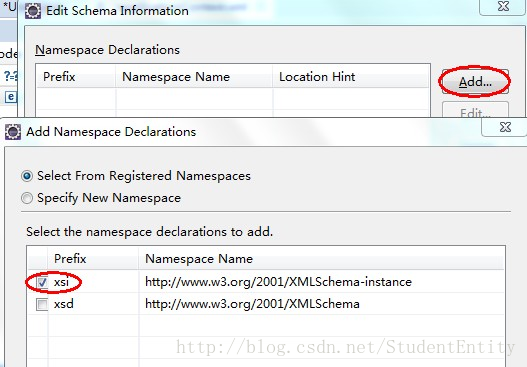Click the xsd prefix text
The height and width of the screenshot is (367, 527).
pyautogui.click(x=64, y=304)
